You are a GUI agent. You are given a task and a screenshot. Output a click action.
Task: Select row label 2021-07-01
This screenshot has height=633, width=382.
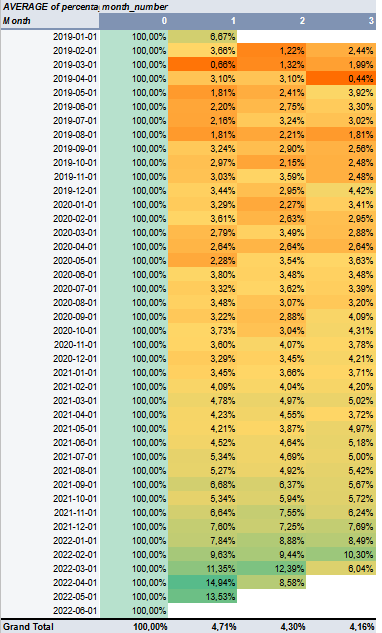pos(50,457)
